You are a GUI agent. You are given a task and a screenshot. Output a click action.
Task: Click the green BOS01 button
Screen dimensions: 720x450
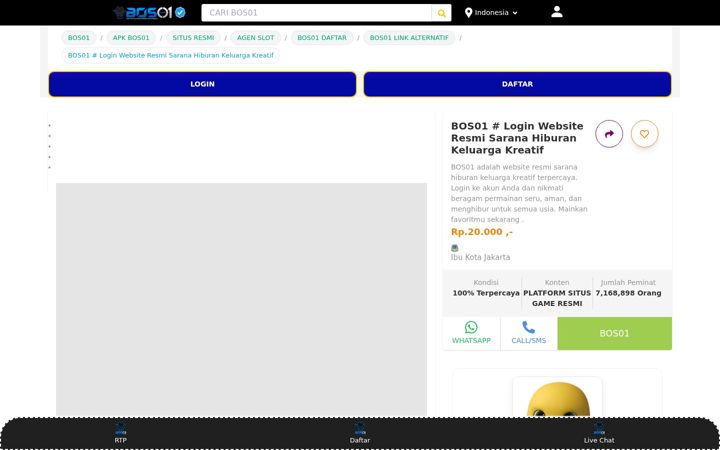click(x=614, y=333)
